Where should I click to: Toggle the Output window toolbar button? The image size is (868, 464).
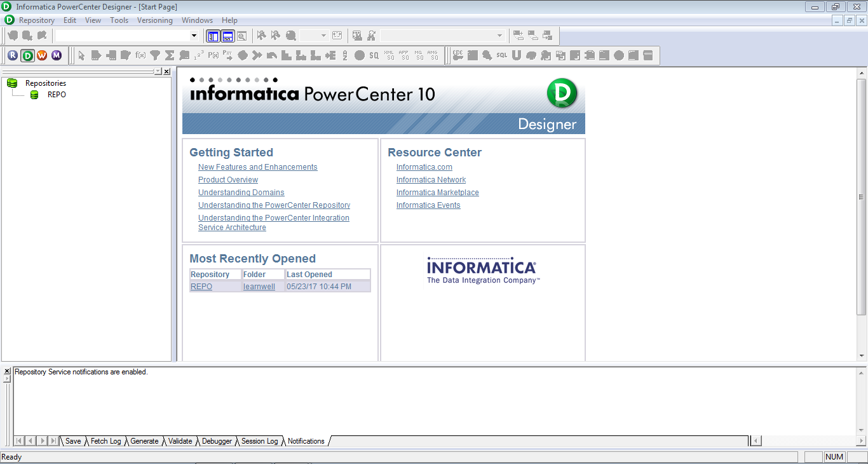tap(227, 36)
